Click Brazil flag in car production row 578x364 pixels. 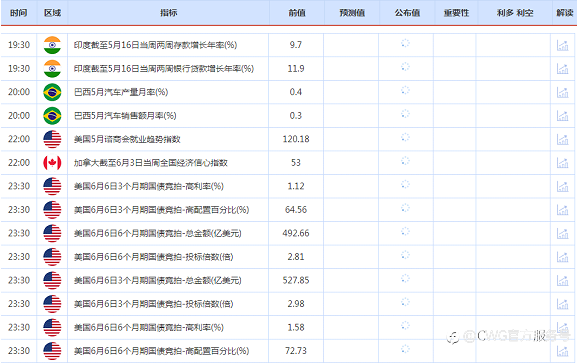pos(52,92)
